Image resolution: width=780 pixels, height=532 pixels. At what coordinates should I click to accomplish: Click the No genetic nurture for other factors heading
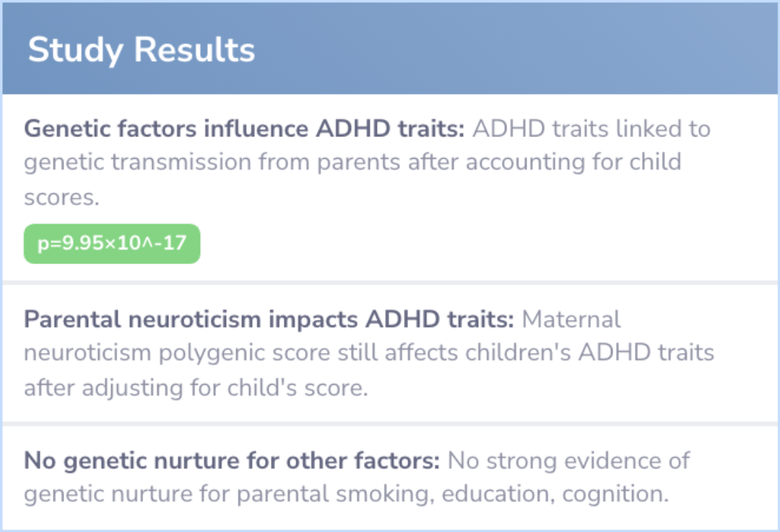pyautogui.click(x=232, y=461)
